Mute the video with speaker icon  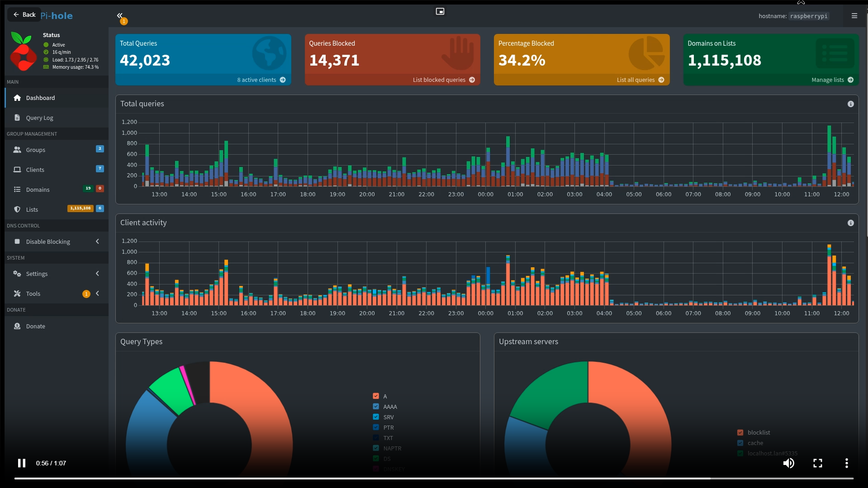coord(788,463)
